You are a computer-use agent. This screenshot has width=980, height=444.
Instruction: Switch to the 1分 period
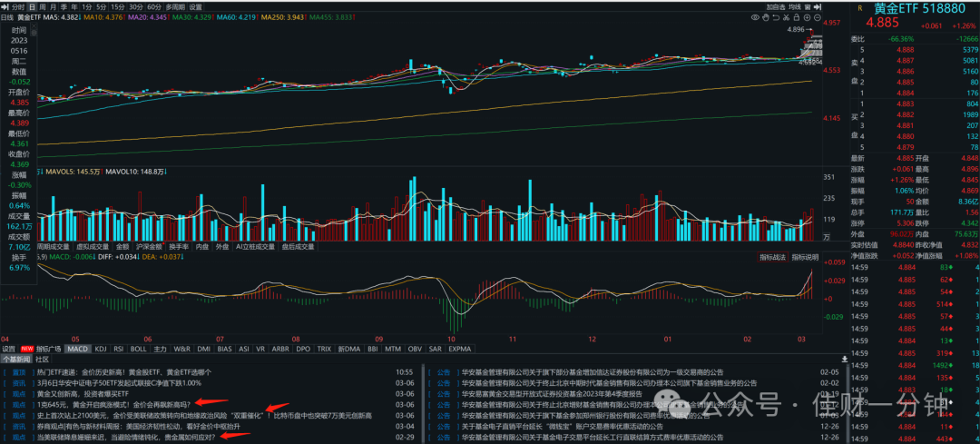pyautogui.click(x=87, y=7)
